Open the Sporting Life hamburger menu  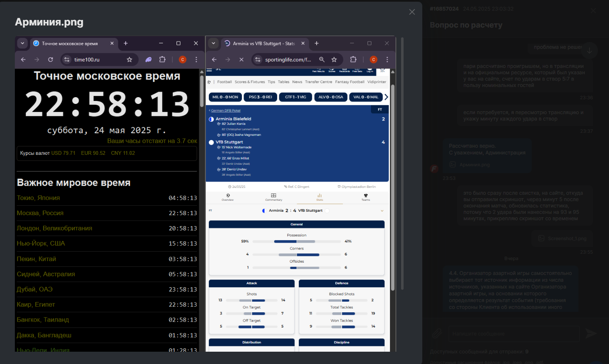209,70
